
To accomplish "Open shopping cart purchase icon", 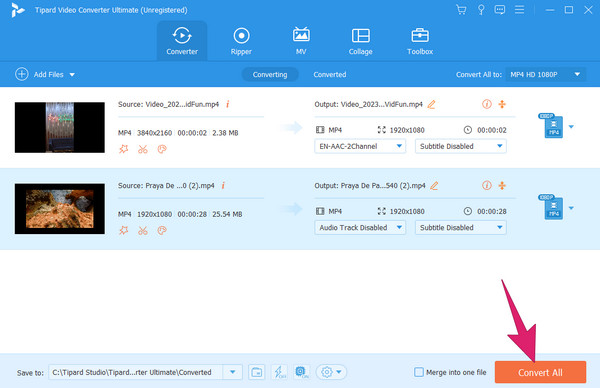I will (x=461, y=10).
